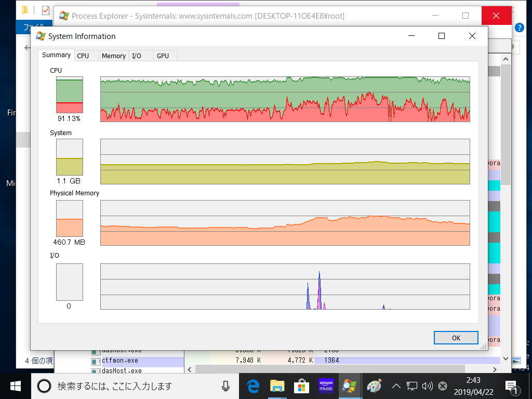Confirm with the OK button
532x399 pixels.
[456, 338]
